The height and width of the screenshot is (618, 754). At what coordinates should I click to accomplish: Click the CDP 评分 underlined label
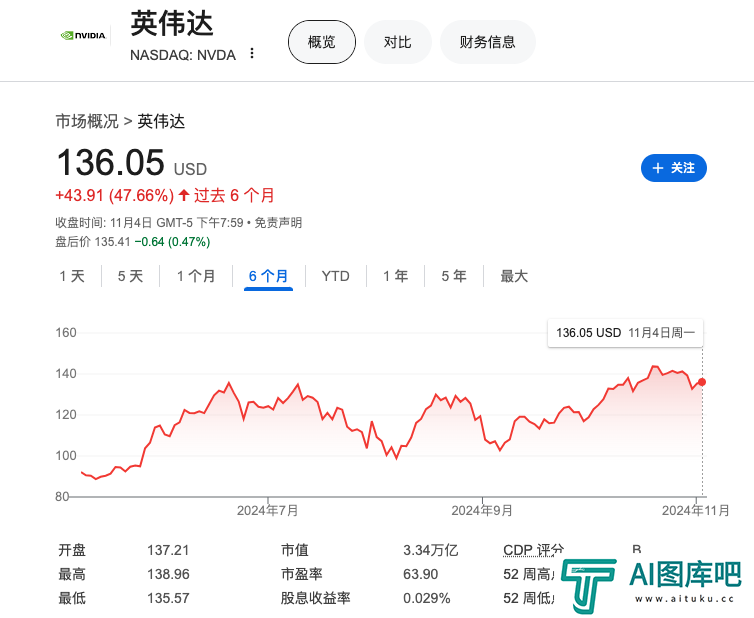pyautogui.click(x=533, y=550)
